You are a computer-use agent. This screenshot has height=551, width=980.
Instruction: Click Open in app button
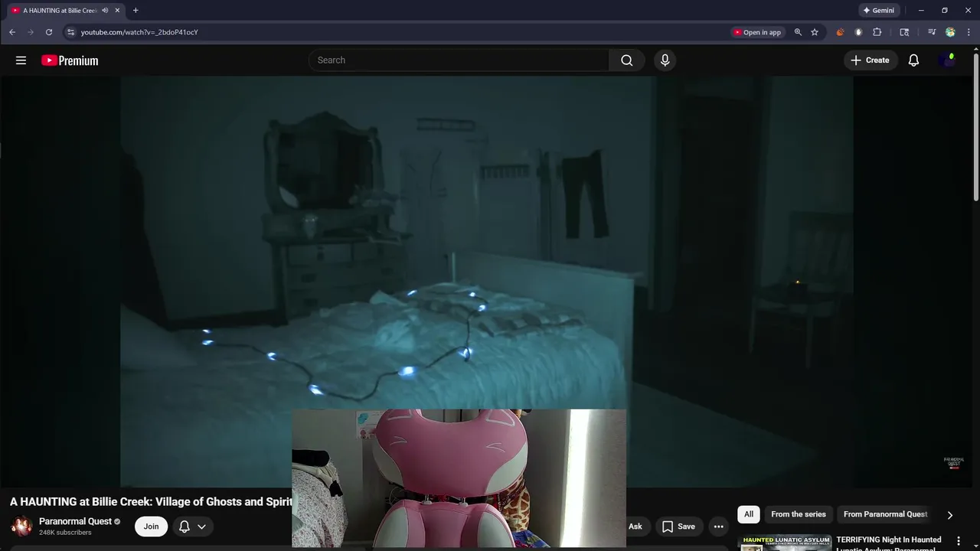point(757,32)
